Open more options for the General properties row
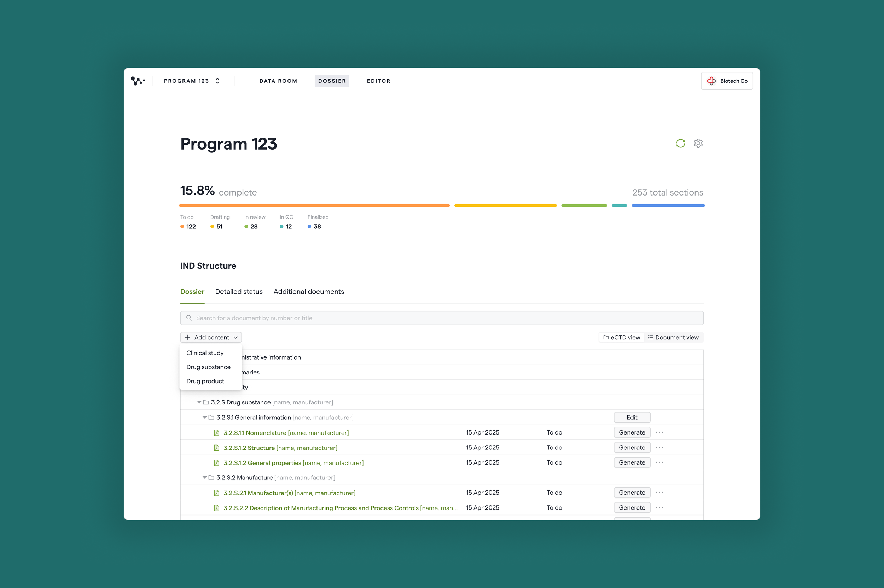This screenshot has width=884, height=588. click(x=659, y=462)
